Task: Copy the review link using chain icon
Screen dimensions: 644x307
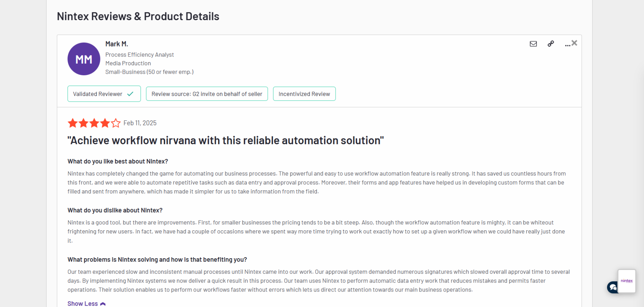Action: 551,44
